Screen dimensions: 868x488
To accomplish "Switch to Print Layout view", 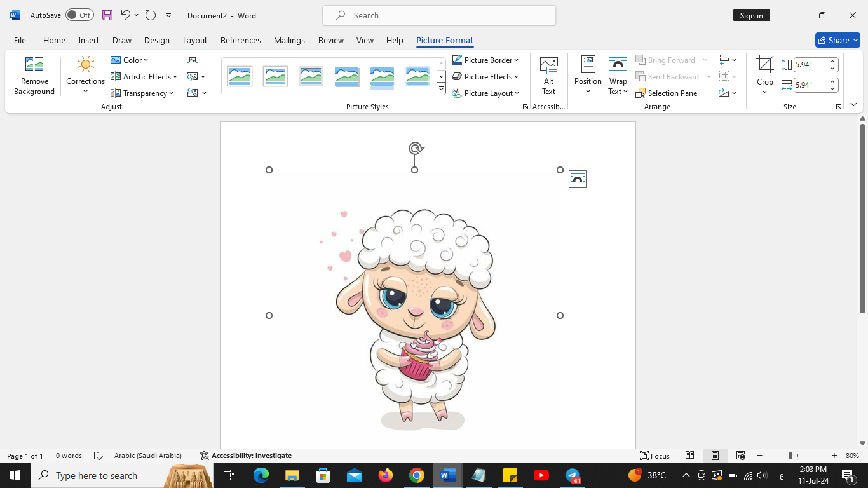I will click(x=715, y=456).
